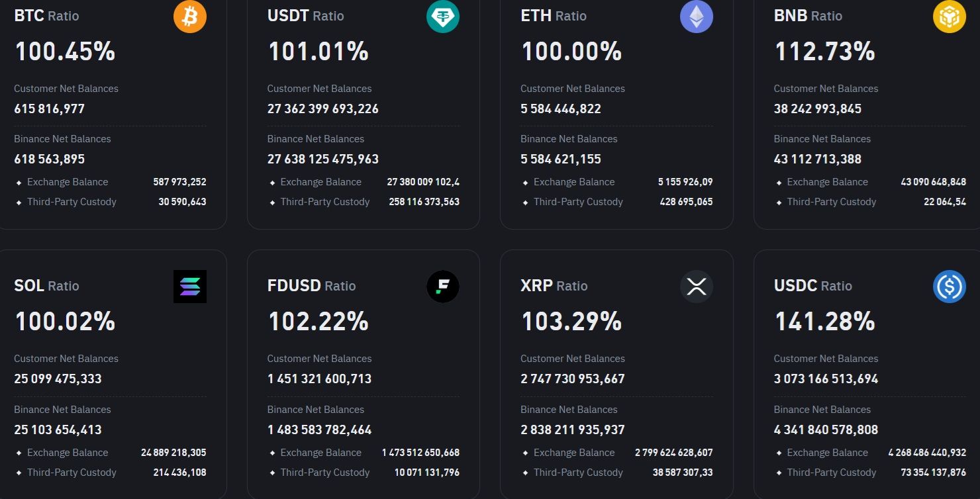Click the USDC dollar coin icon

(x=950, y=287)
